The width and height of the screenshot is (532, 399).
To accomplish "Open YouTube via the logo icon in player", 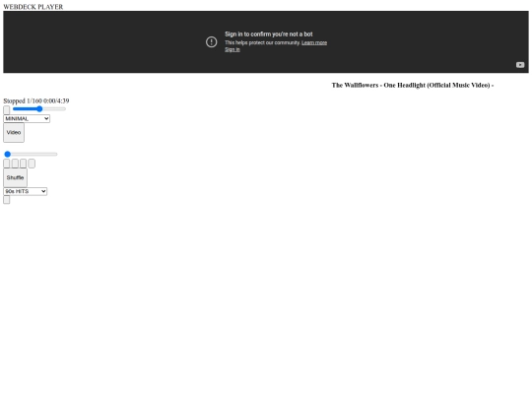I will [x=520, y=65].
